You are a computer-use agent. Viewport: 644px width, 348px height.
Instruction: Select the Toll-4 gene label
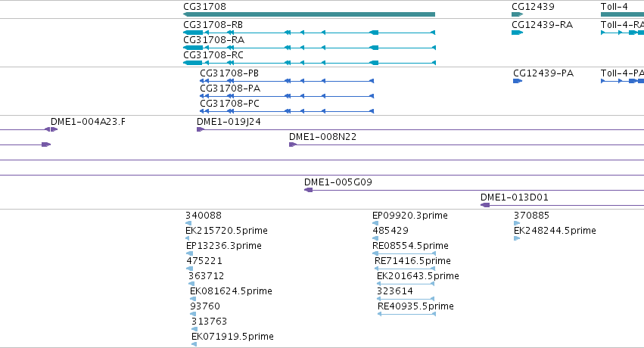click(x=614, y=7)
